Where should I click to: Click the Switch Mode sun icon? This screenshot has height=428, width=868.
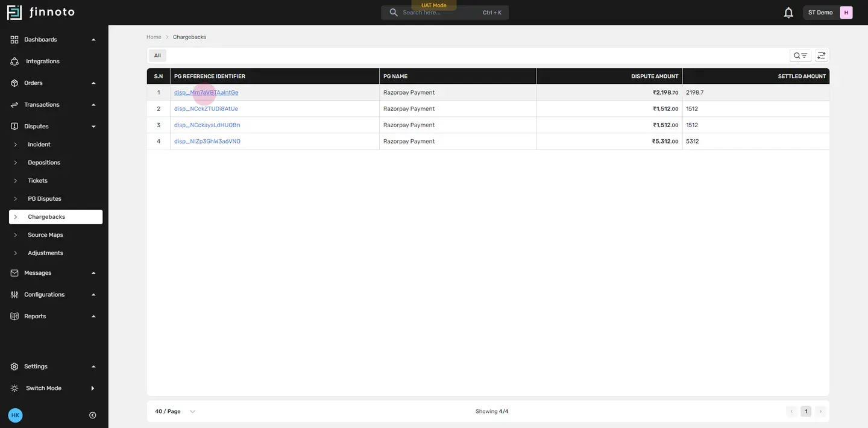pos(14,388)
